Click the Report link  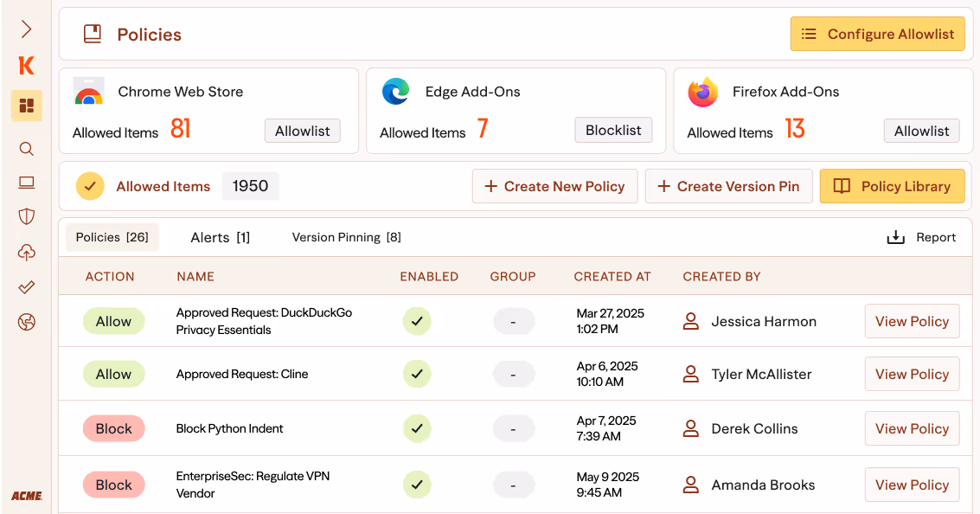coord(936,237)
